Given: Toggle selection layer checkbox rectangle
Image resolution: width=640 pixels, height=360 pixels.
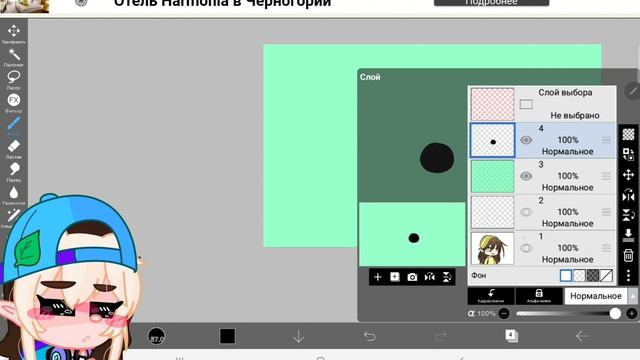Looking at the screenshot, I should [x=526, y=104].
